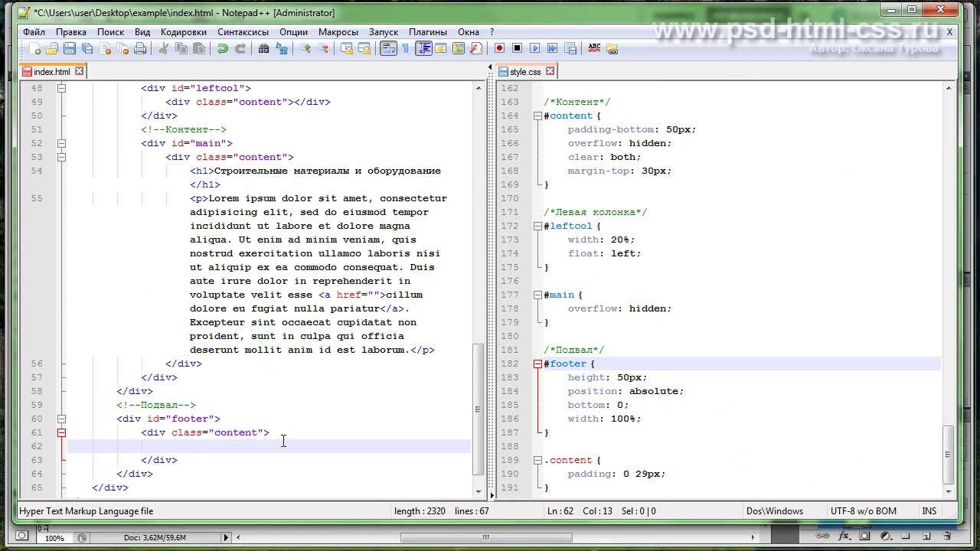
Task: Click the 100% zoom field in Photoshop
Action: coord(54,538)
